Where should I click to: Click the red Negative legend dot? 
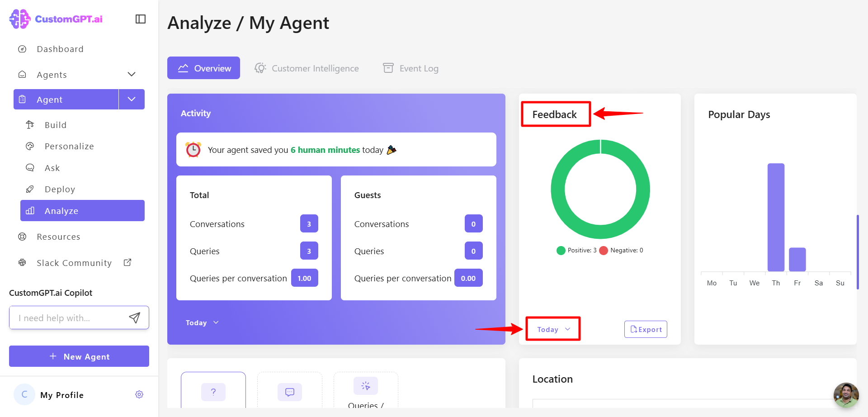(604, 251)
